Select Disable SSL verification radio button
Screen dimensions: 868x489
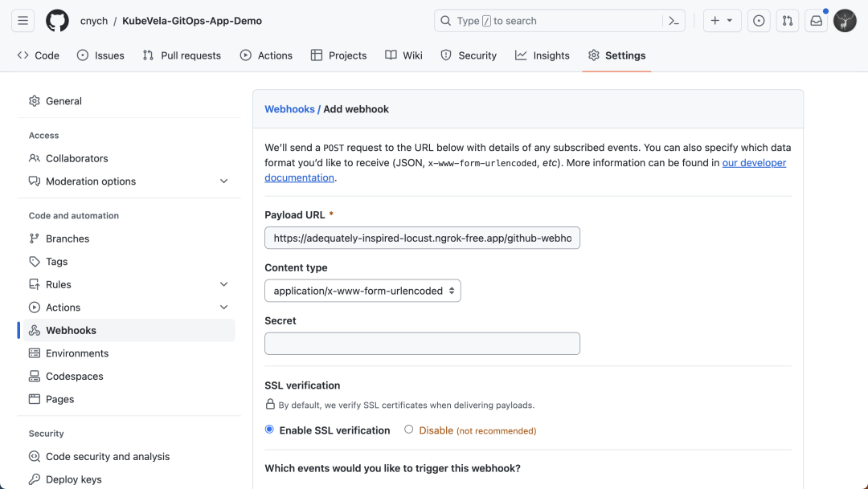(x=409, y=430)
